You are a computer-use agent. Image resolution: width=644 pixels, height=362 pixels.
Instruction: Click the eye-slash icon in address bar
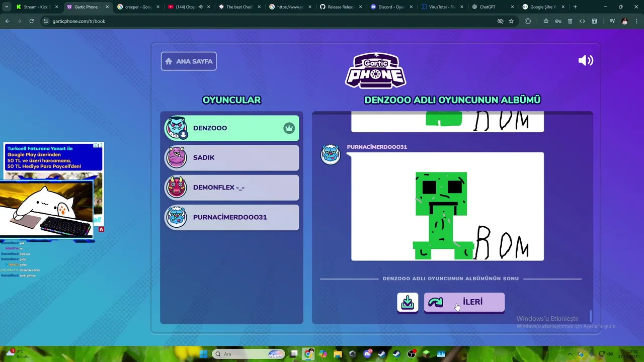pyautogui.click(x=500, y=21)
